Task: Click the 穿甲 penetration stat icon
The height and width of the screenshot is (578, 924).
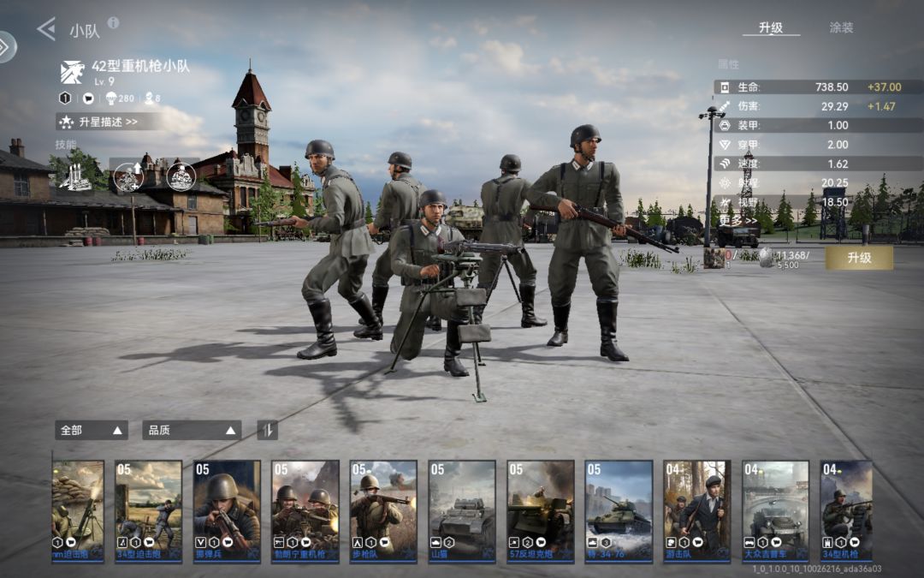Action: point(725,145)
